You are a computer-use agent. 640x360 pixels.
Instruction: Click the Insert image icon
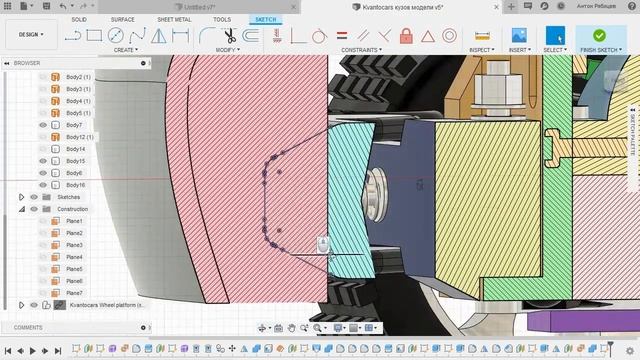tap(519, 36)
